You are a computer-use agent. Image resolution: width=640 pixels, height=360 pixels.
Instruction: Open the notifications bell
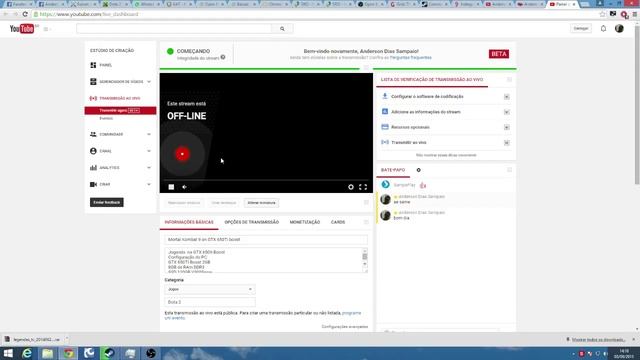(603, 29)
